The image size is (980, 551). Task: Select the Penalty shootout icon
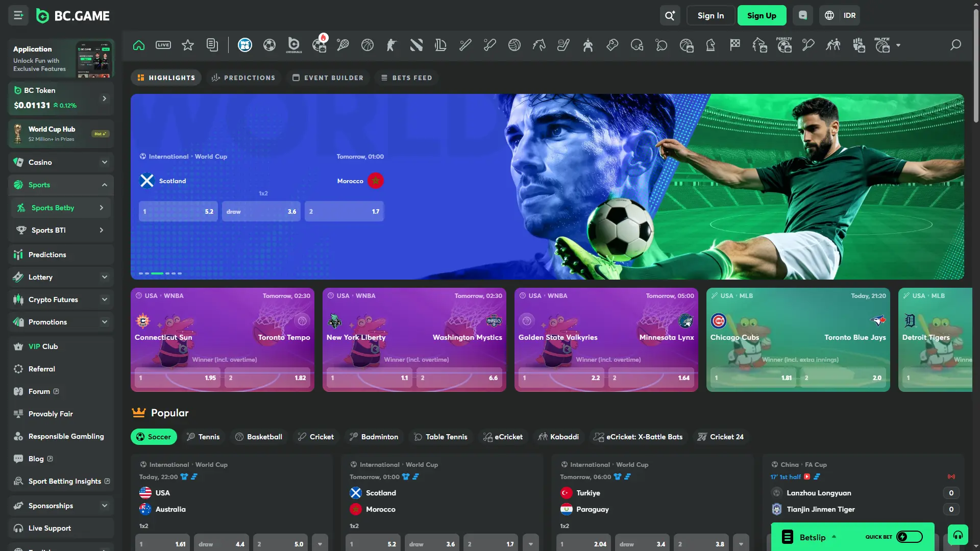click(784, 45)
